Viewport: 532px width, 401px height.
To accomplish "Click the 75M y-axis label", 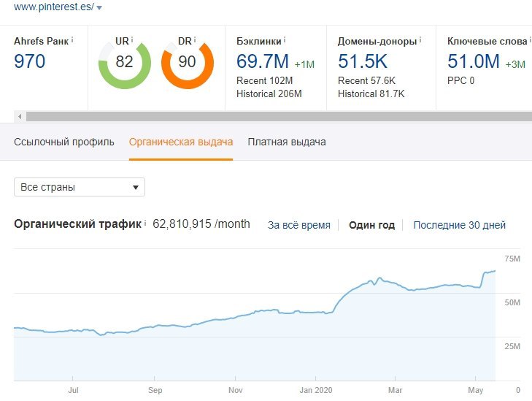I will 512,259.
